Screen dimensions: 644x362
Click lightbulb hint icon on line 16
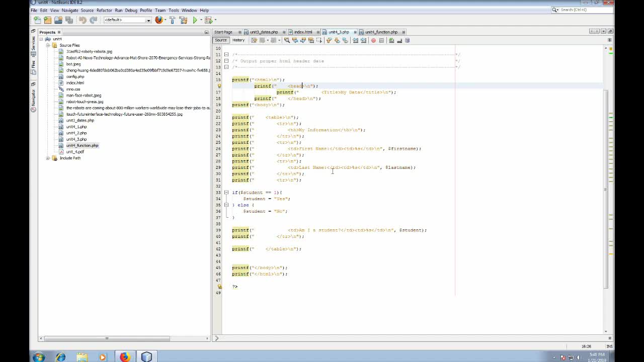[219, 86]
